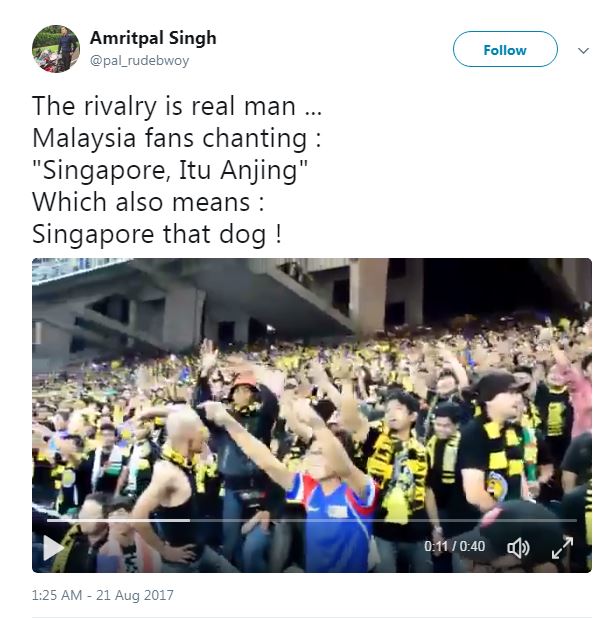Open the 1:25 AM - 21 Aug 2017 timestamp
The width and height of the screenshot is (612, 618).
pyautogui.click(x=103, y=595)
